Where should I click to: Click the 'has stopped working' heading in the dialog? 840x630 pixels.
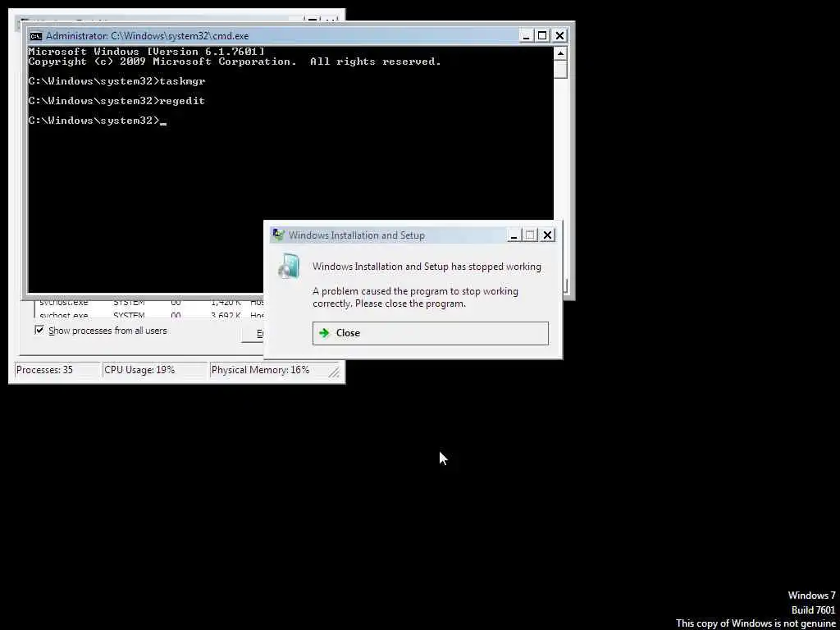pyautogui.click(x=427, y=267)
